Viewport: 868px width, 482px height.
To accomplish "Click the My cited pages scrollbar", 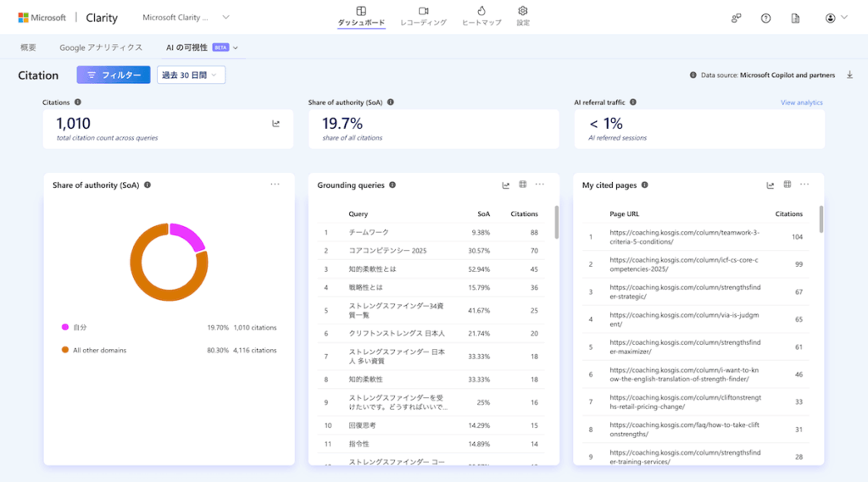I will tap(821, 219).
